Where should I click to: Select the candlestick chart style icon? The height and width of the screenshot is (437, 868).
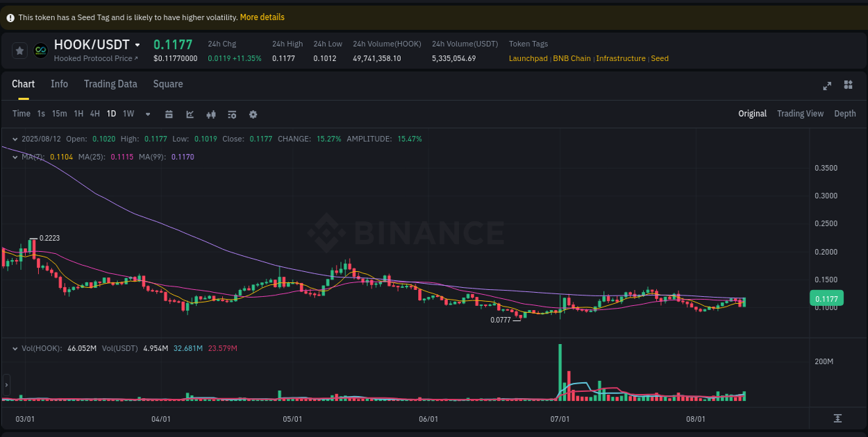(211, 114)
